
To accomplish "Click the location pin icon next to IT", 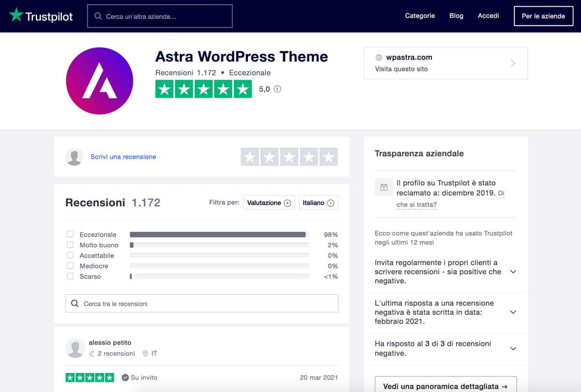I will coord(145,354).
